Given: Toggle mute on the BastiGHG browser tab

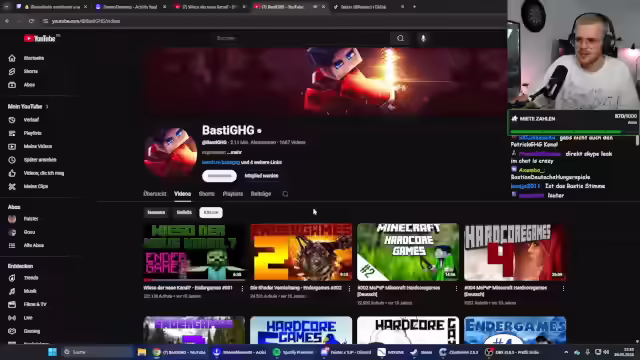Looking at the screenshot, I should pos(315,7).
